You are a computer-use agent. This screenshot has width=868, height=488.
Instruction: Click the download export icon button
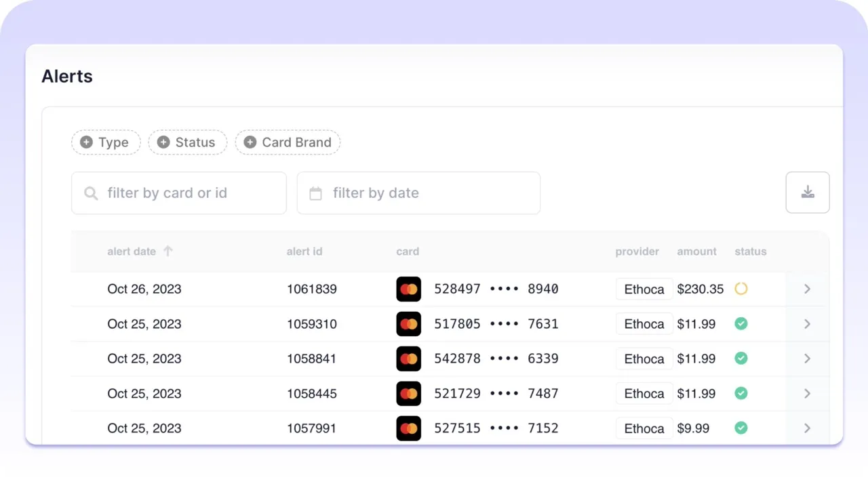click(x=807, y=192)
